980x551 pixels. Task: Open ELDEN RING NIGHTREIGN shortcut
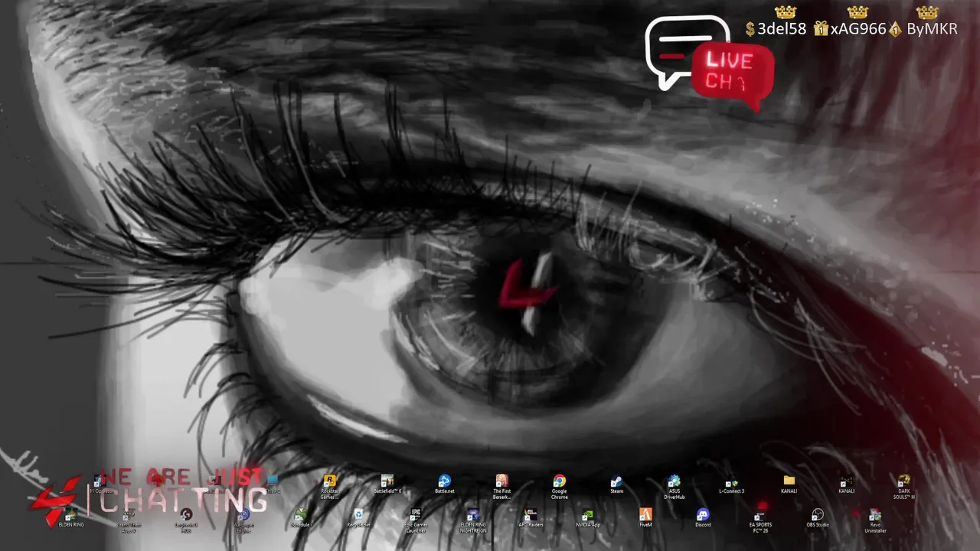click(473, 520)
